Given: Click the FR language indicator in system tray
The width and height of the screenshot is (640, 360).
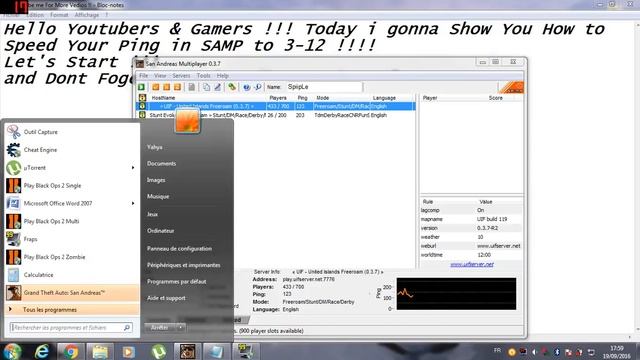Looking at the screenshot, I should coord(497,350).
